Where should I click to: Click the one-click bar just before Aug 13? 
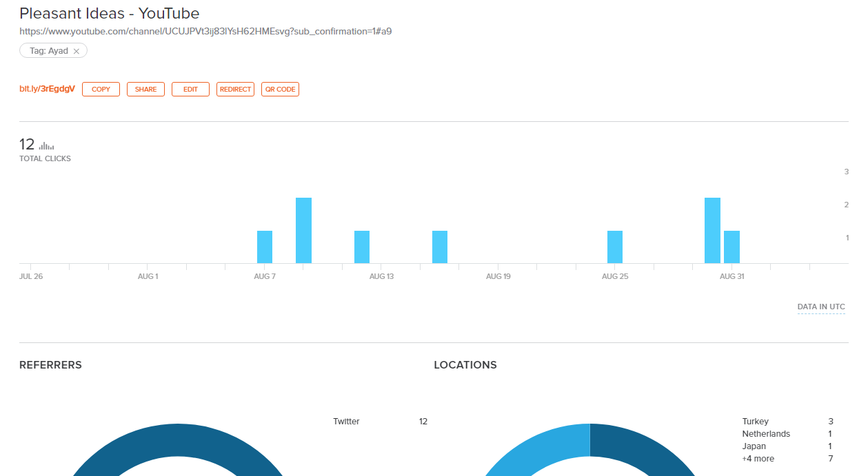362,247
